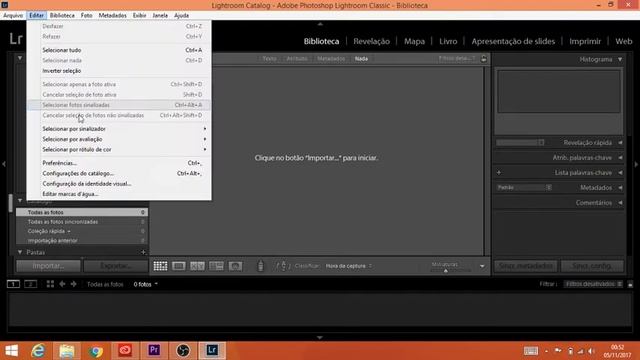Expand Atrib. palavras-chave panel
The height and width of the screenshot is (360, 640).
620,158
